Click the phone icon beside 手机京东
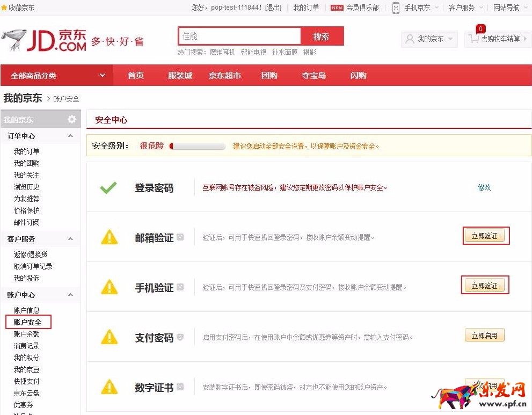This screenshot has height=415, width=532. coord(396,8)
